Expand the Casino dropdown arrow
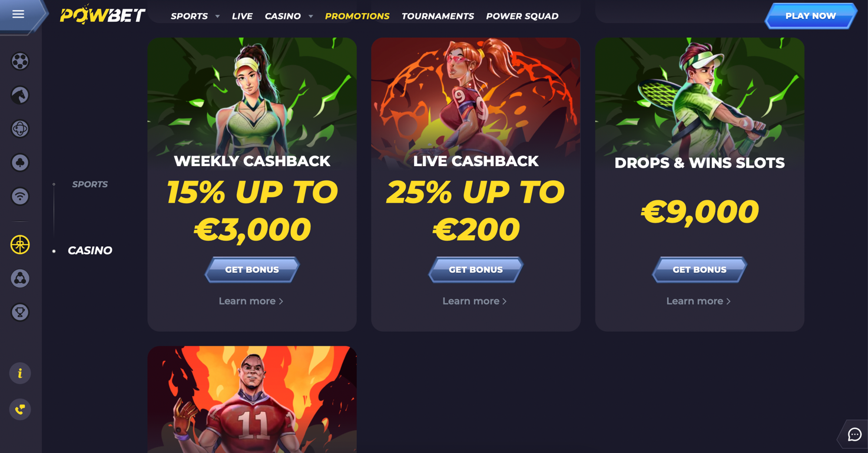 [311, 16]
